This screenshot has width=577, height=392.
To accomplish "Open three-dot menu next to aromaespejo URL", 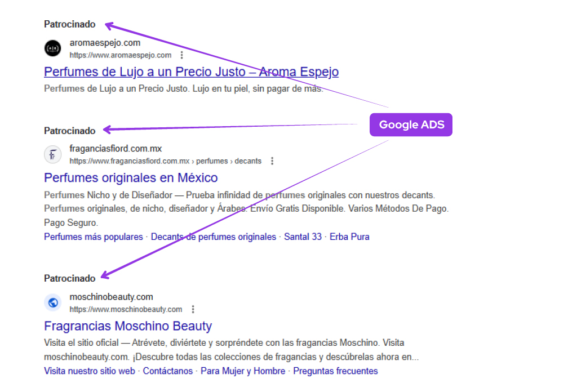I will click(x=181, y=55).
